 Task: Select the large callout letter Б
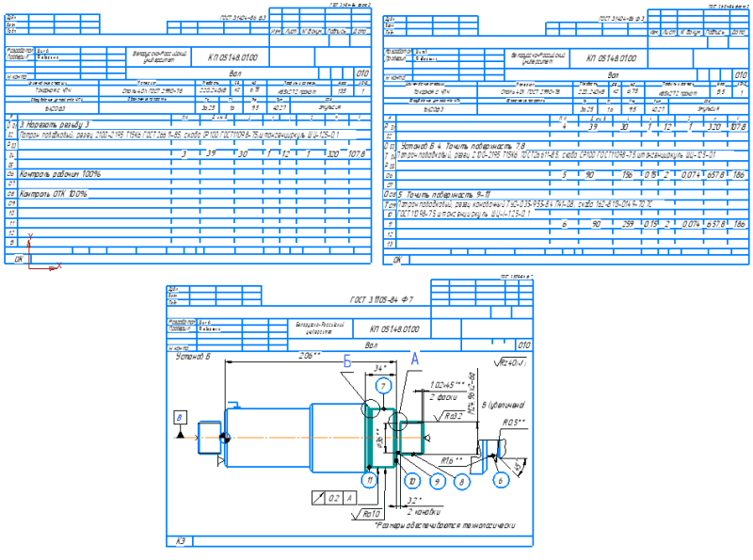[x=347, y=361]
